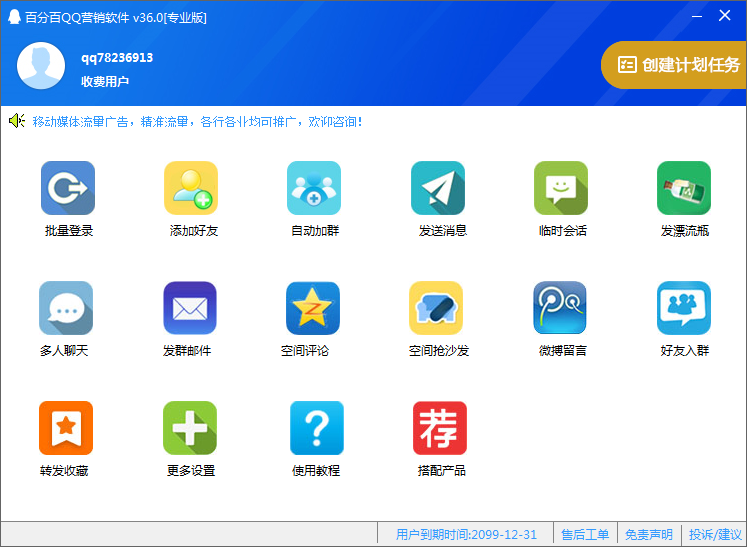
Task: Open the 售后工单 after-sales ticket link
Action: click(x=585, y=535)
